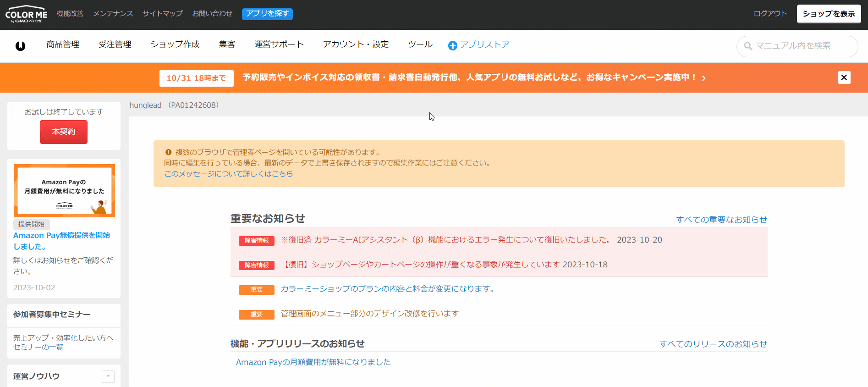Viewport: 868px width, 387px height.
Task: Close the orange campaign banner
Action: click(x=844, y=77)
